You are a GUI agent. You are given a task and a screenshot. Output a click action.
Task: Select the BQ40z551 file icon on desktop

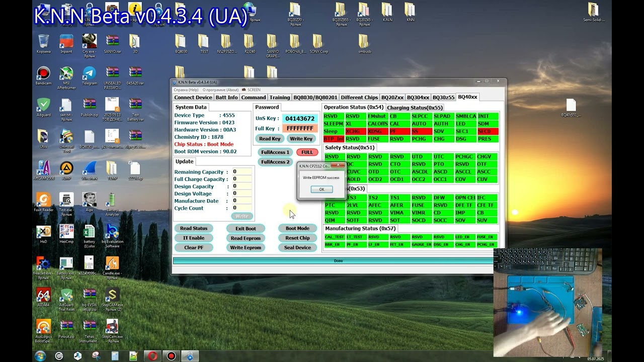tap(571, 108)
